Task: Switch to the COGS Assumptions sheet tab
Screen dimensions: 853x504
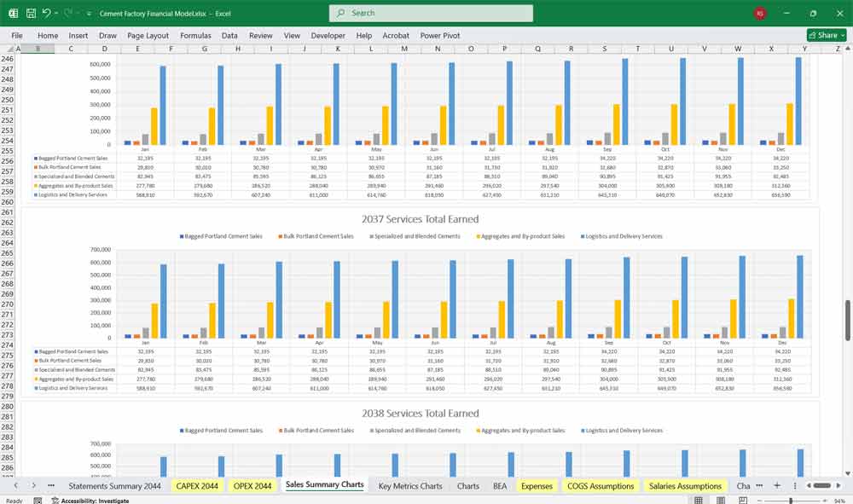Action: pos(600,484)
